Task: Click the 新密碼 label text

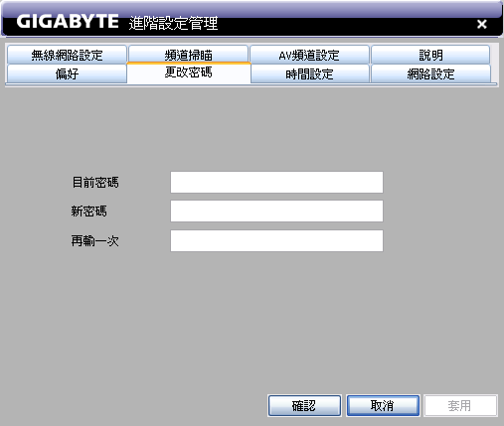Action: (88, 211)
